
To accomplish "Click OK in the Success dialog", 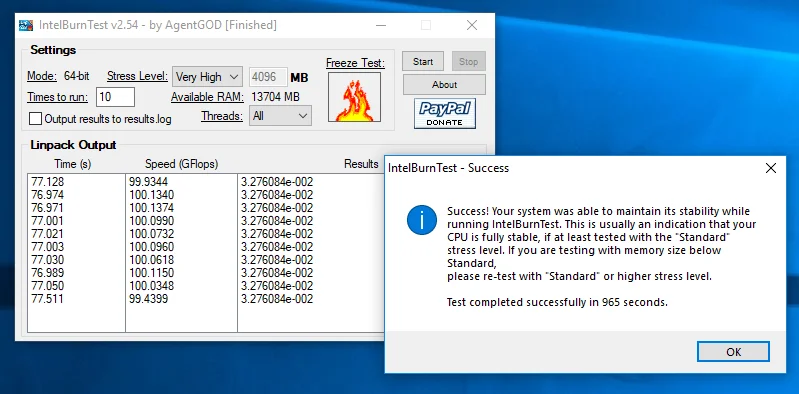I will 733,352.
